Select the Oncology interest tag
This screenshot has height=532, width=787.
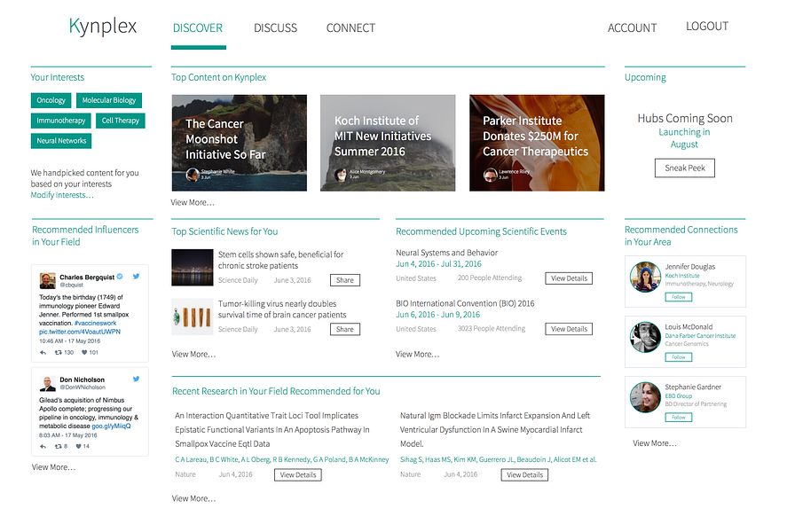[51, 100]
